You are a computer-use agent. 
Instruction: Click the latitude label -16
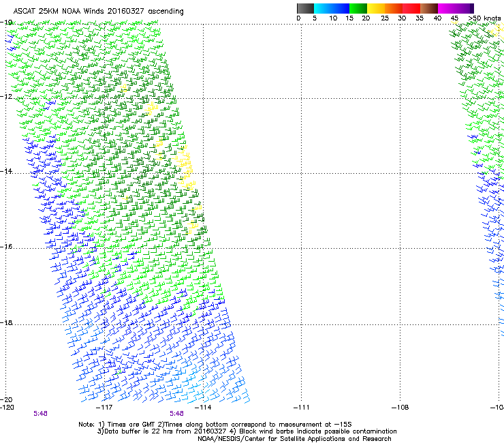(x=6, y=247)
